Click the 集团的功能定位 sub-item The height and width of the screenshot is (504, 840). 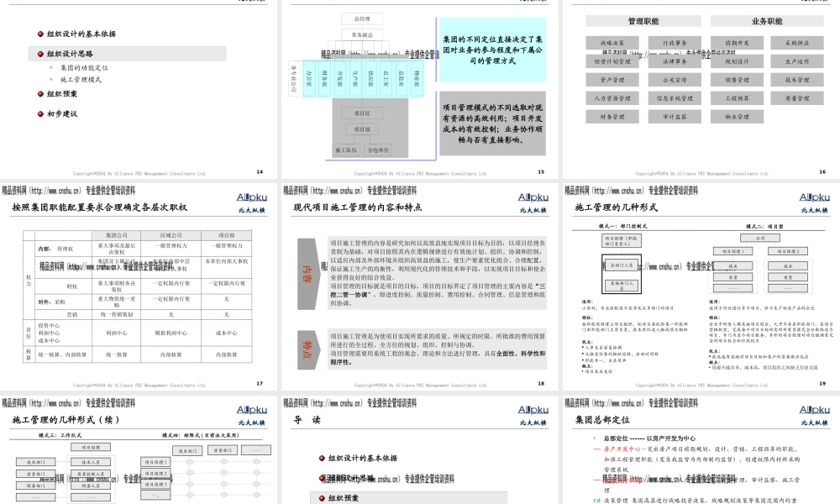(x=84, y=67)
